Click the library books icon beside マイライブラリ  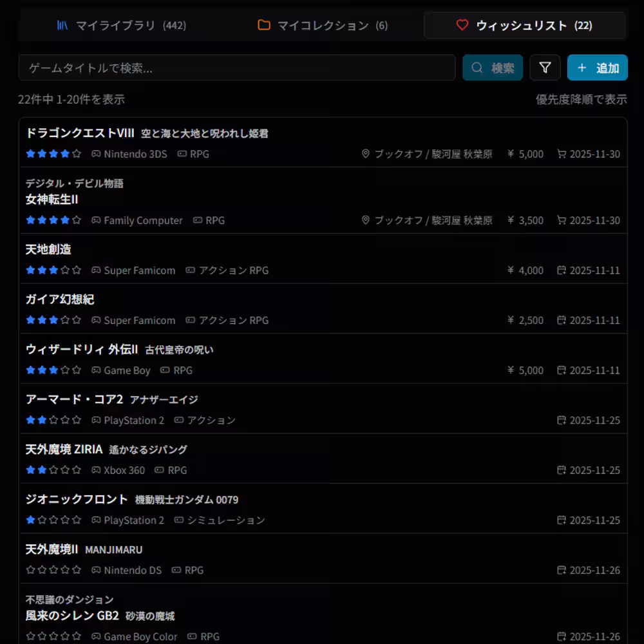pyautogui.click(x=62, y=26)
